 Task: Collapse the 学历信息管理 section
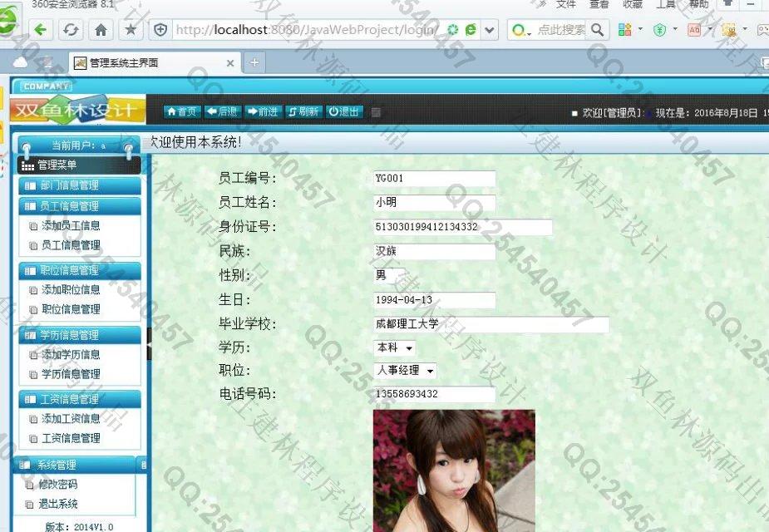(x=80, y=335)
